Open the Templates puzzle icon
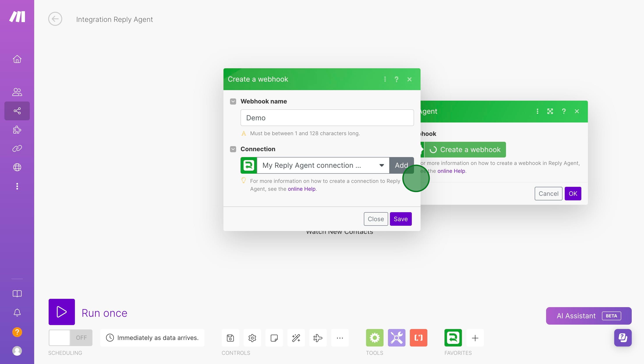Viewport: 644px width, 364px height. 17,130
